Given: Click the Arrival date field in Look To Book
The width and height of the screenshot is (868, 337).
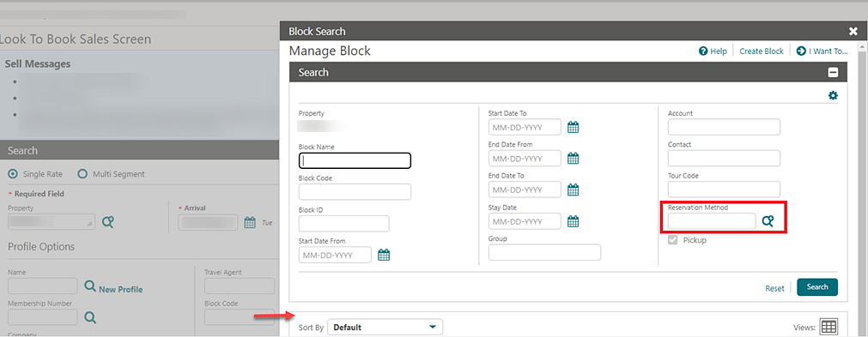Looking at the screenshot, I should coord(208,223).
